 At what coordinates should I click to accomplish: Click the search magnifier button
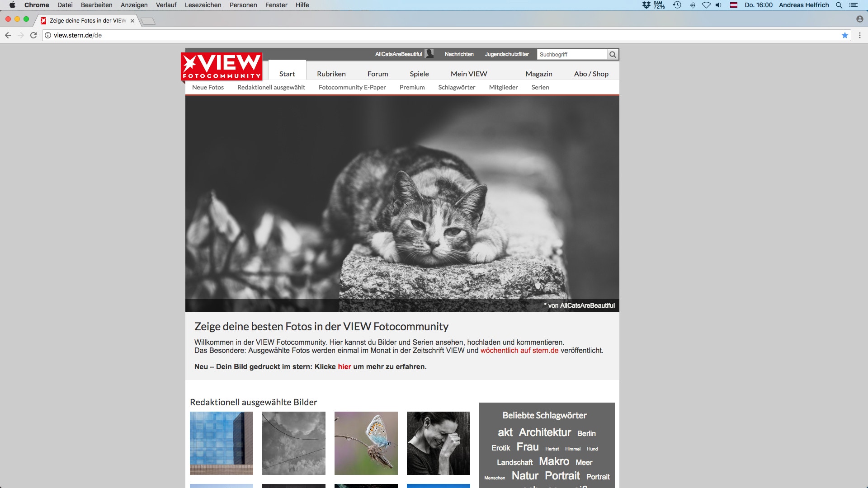coord(613,54)
